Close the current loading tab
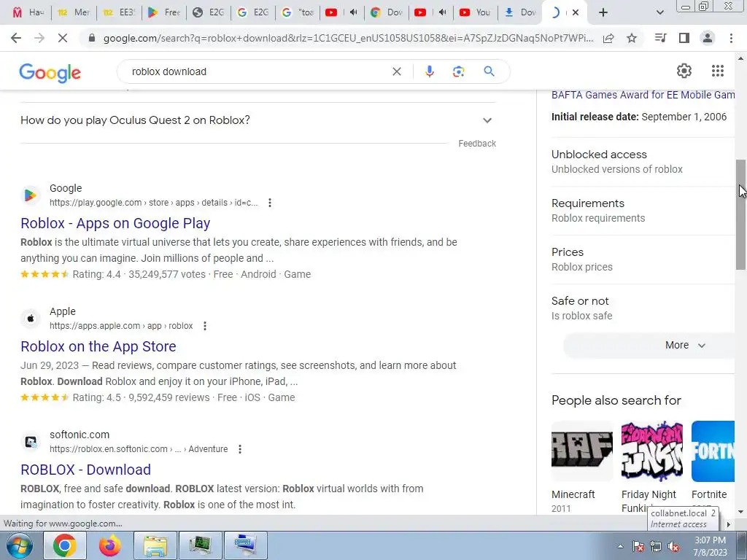747x560 pixels. [576, 12]
